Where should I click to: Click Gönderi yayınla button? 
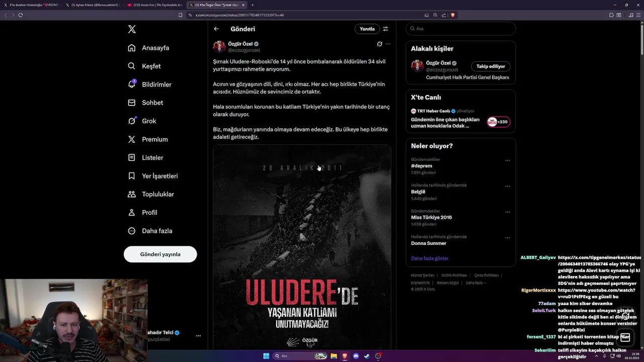pos(160,254)
